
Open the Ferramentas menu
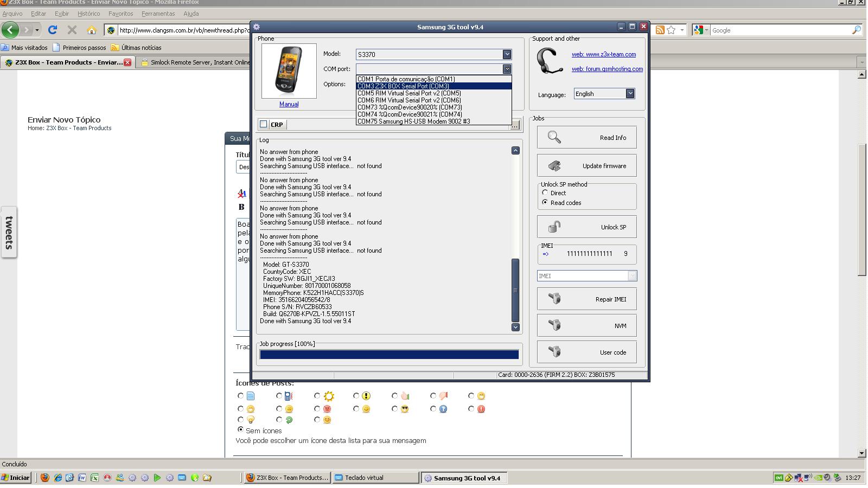[x=158, y=14]
